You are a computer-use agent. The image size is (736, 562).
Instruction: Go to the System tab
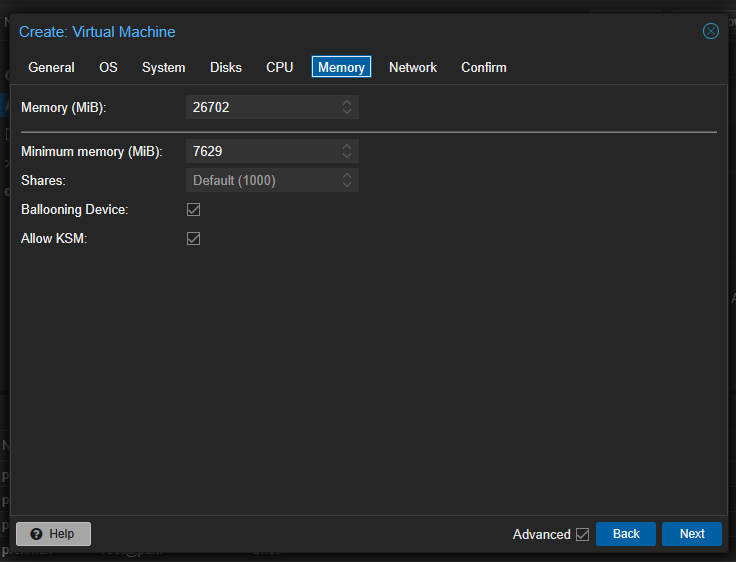coord(163,67)
